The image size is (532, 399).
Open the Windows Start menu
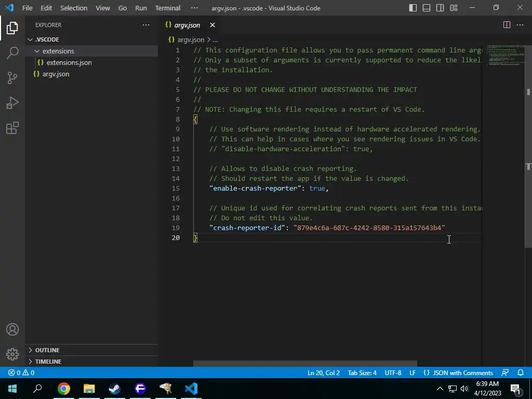(12, 389)
